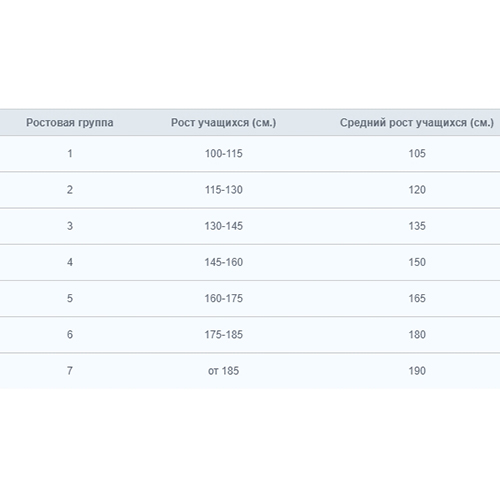Select the '100-115' height range cell

[x=224, y=153]
